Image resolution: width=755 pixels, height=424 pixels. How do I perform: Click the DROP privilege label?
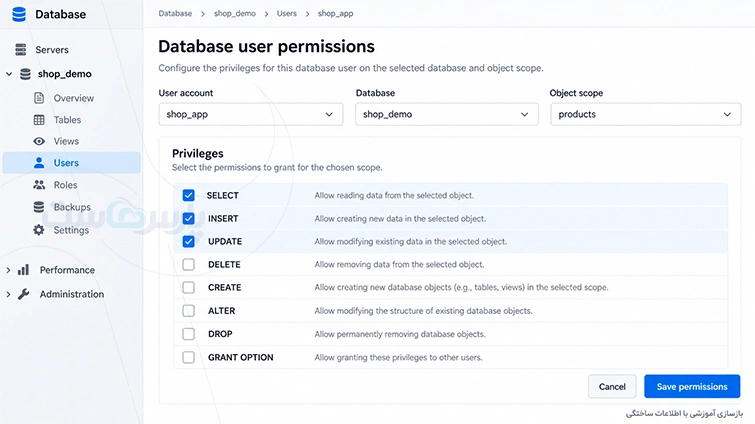click(x=220, y=334)
